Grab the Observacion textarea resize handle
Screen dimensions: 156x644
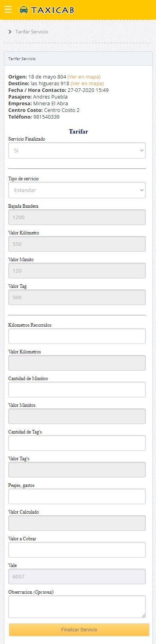click(x=143, y=616)
